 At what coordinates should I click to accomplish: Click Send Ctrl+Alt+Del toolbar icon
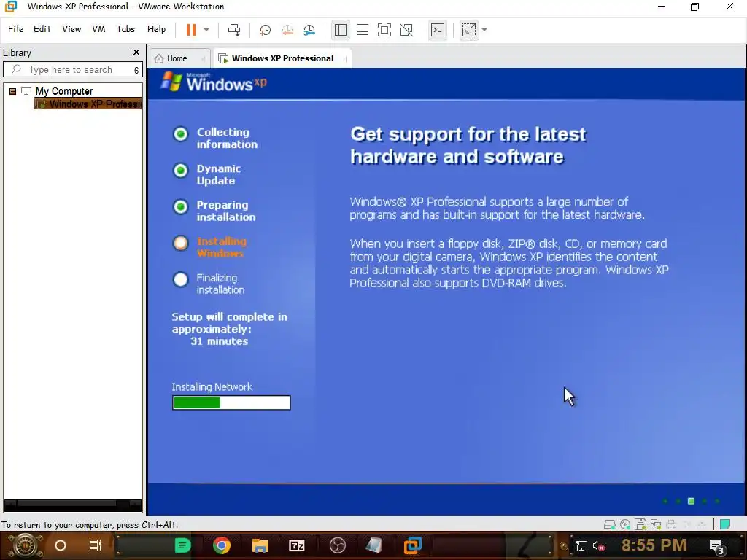pos(234,29)
